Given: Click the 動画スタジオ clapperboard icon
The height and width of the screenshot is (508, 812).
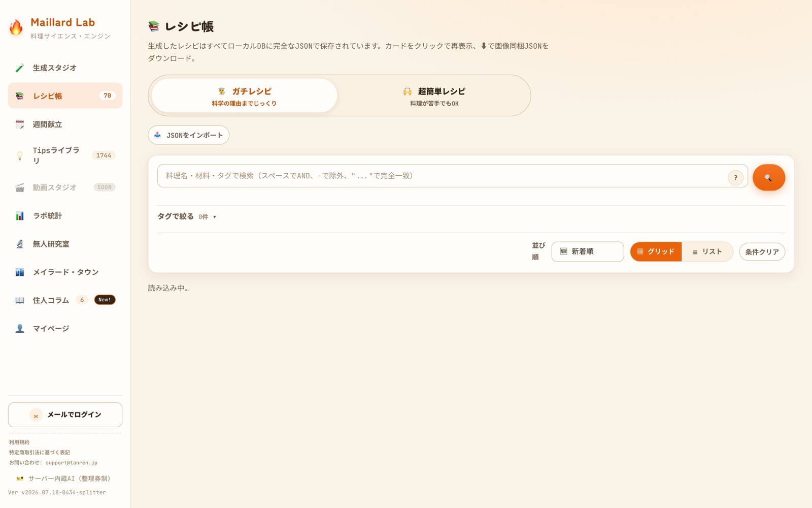Looking at the screenshot, I should coord(20,187).
